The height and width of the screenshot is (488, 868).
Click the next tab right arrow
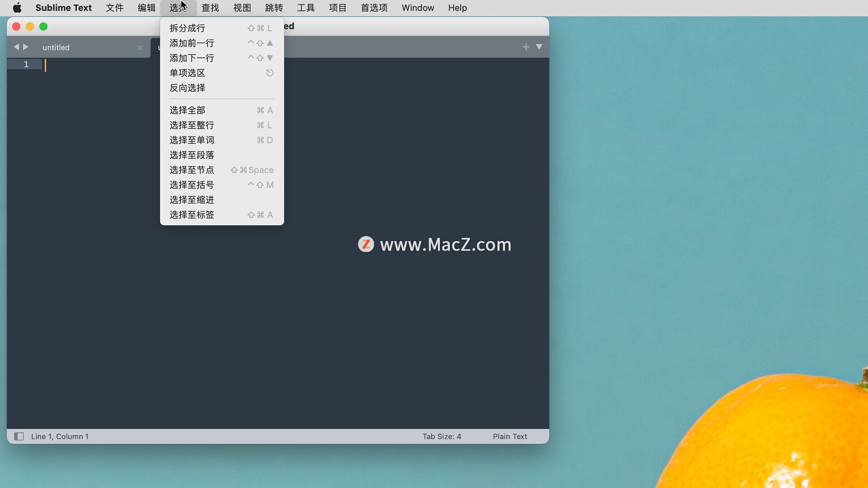(26, 47)
